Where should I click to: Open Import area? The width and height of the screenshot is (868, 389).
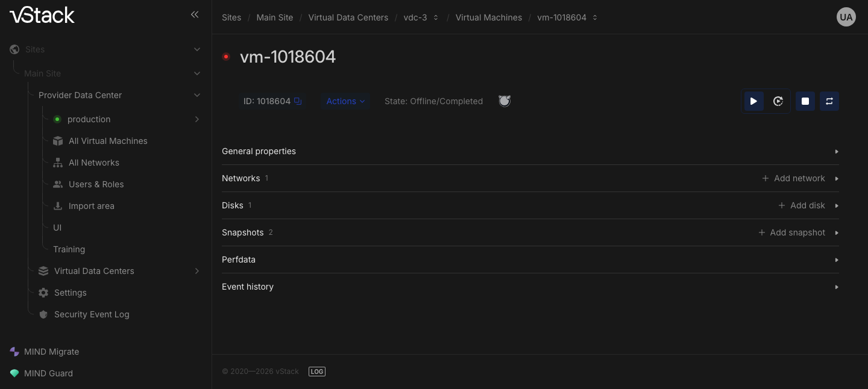point(92,206)
